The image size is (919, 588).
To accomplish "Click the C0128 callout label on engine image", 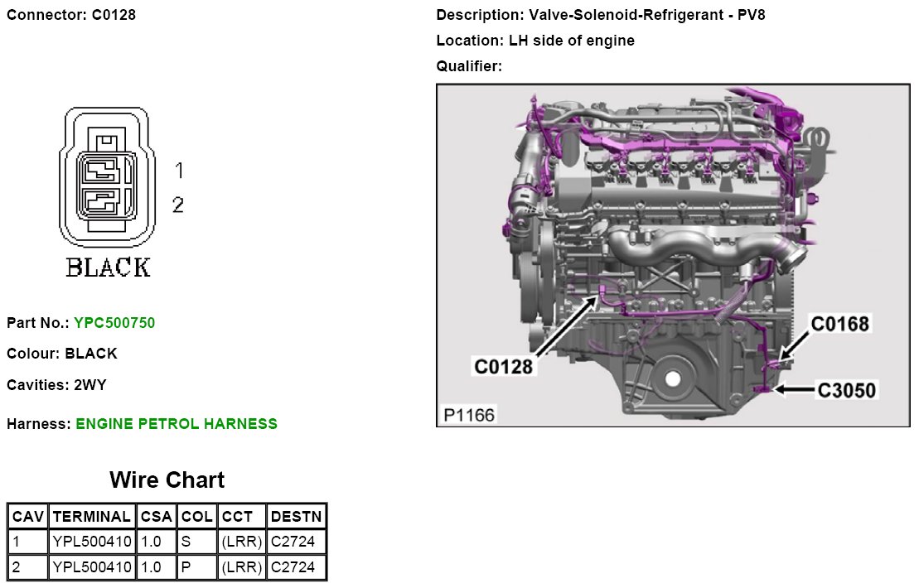I will [503, 365].
